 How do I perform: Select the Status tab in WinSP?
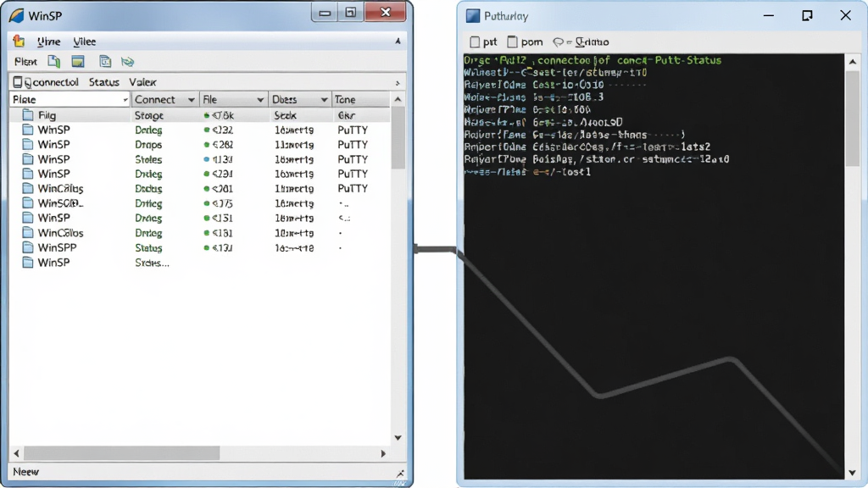coord(104,82)
